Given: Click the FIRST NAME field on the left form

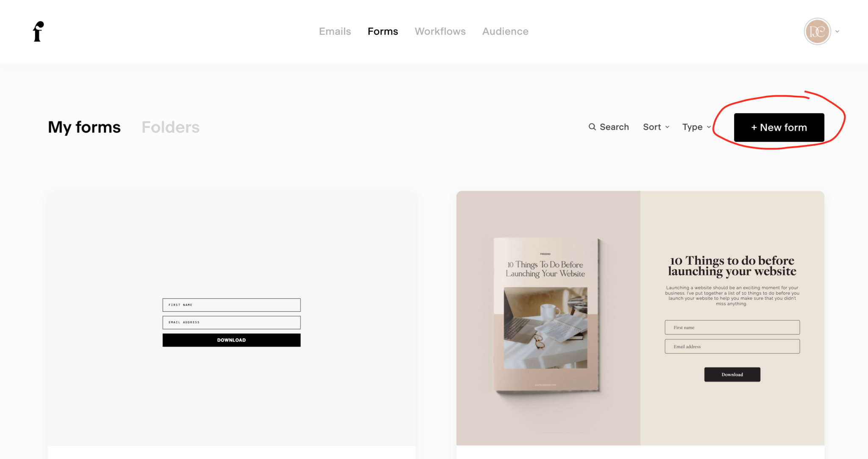Looking at the screenshot, I should pos(231,305).
